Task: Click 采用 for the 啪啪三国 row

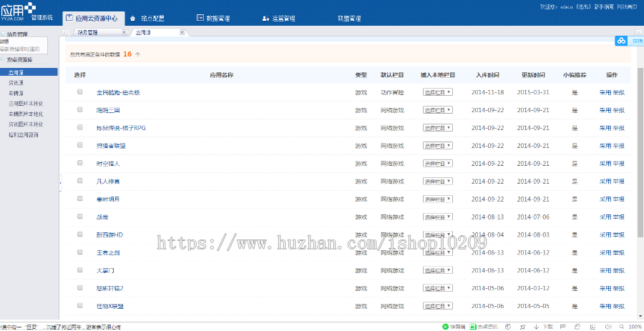Action: pyautogui.click(x=605, y=110)
